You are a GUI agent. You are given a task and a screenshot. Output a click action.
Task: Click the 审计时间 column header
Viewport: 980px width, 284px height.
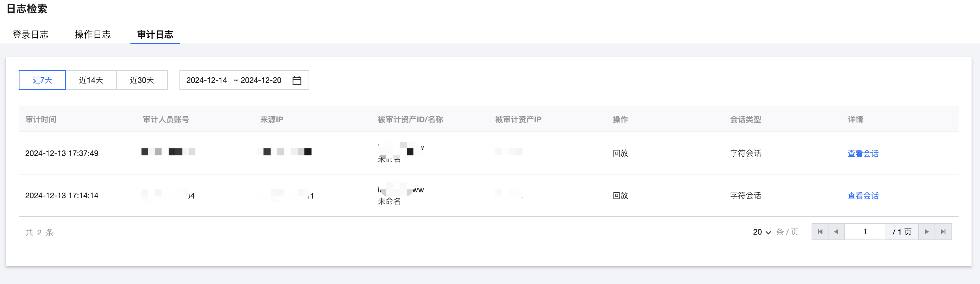(41, 120)
